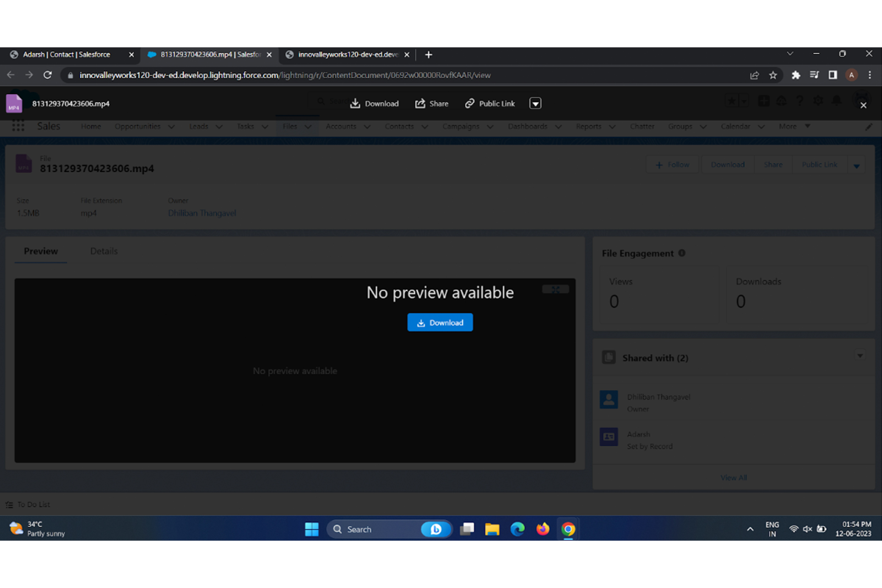882x588 pixels.
Task: Click the Trailhead guidance icon
Action: (x=781, y=101)
